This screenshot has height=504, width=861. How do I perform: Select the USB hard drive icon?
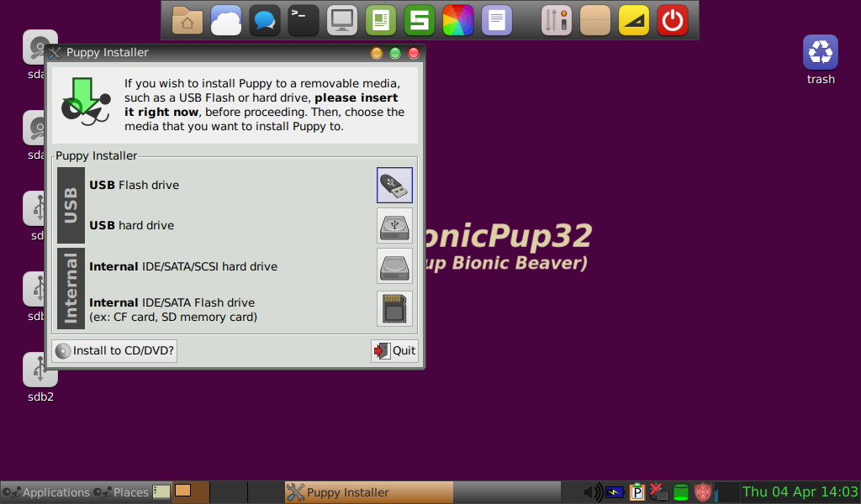[394, 227]
